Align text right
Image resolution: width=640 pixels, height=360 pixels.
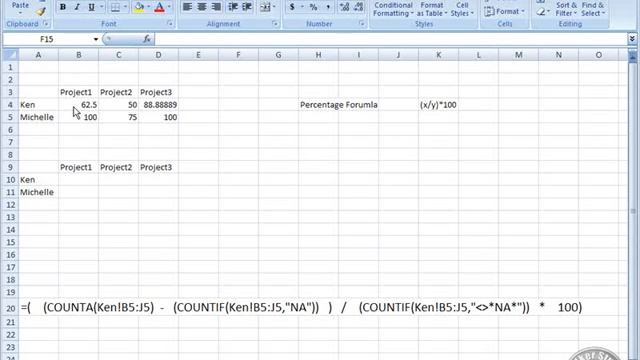pyautogui.click(x=216, y=7)
